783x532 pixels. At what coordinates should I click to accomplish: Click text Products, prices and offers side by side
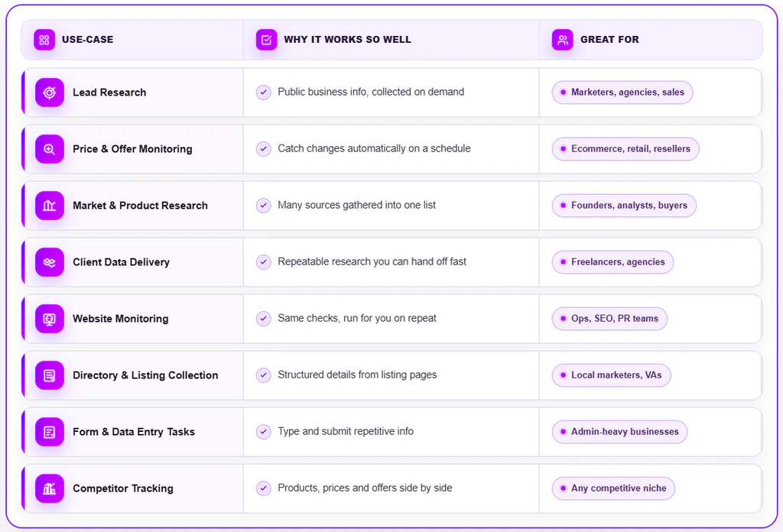click(x=365, y=488)
